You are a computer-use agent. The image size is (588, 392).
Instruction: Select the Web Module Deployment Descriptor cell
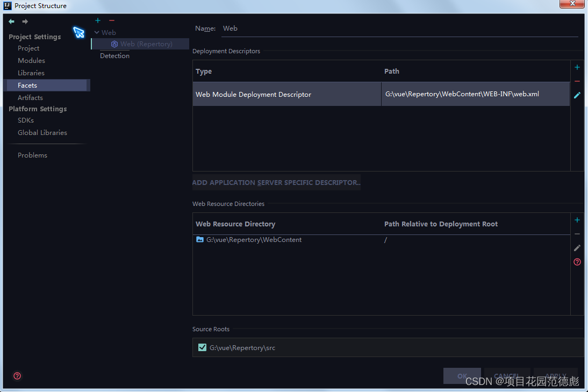(x=287, y=94)
